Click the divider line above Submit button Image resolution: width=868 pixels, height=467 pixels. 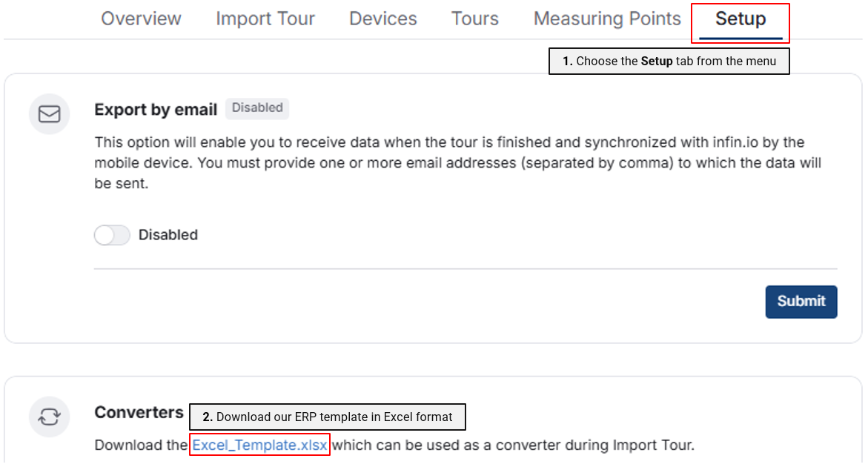coord(466,268)
